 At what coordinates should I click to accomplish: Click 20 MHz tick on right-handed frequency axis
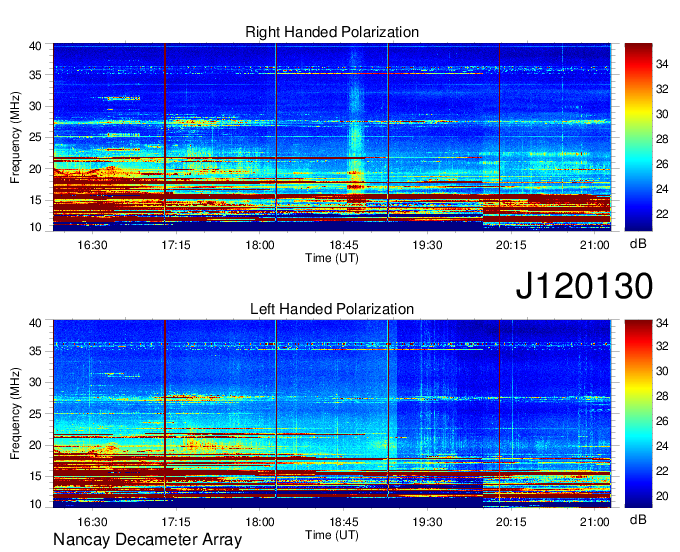click(x=36, y=169)
